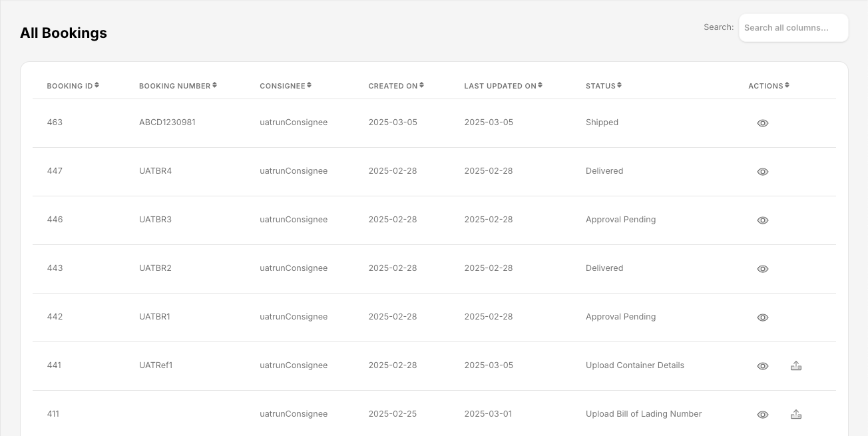Viewport: 868px width, 436px height.
Task: View booking 443 using eye icon
Action: coord(763,269)
